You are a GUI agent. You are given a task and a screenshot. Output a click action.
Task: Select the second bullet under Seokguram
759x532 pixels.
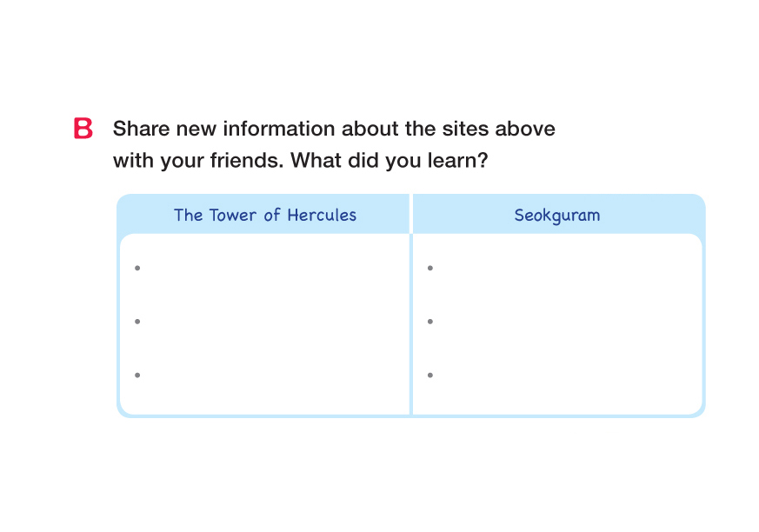tap(429, 322)
